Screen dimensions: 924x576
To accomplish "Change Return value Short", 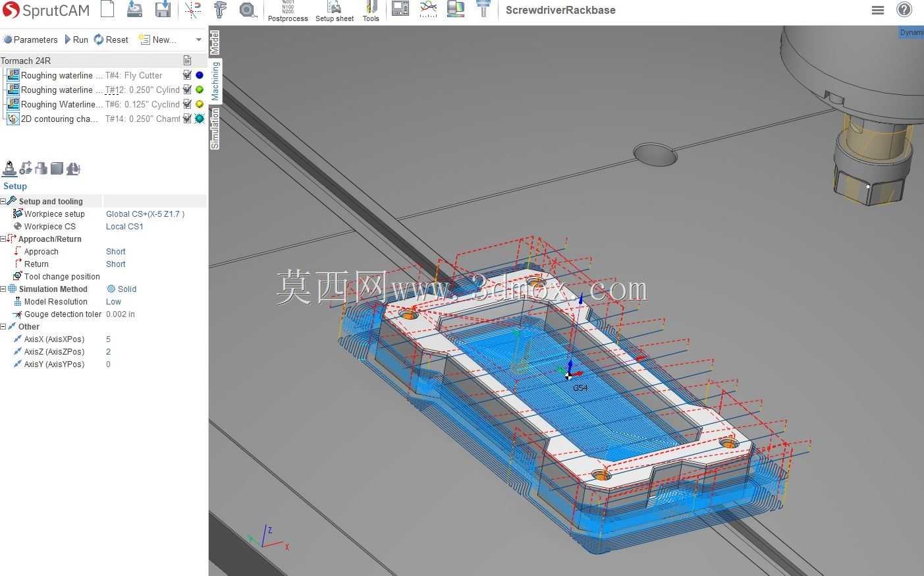I will tap(116, 264).
